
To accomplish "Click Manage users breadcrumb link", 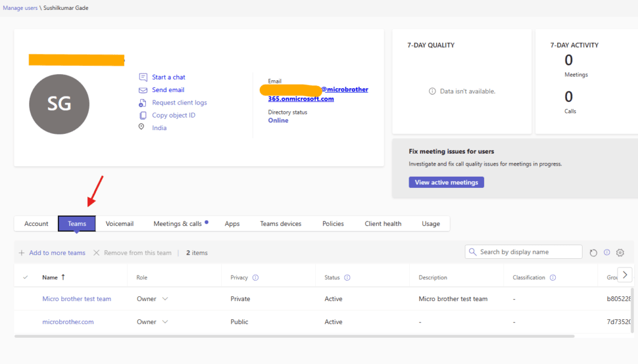I will 21,8.
